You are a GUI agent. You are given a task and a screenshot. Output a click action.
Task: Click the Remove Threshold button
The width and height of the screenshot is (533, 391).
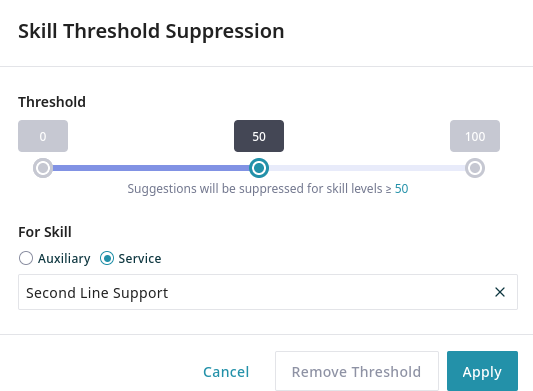coord(357,371)
